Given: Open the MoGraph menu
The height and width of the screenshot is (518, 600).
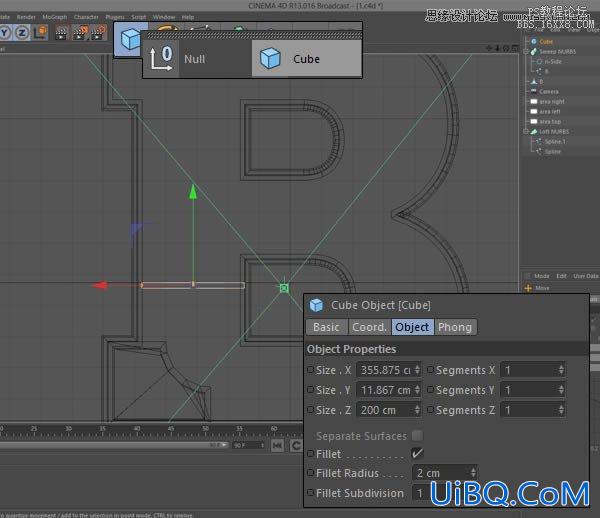Looking at the screenshot, I should click(54, 17).
